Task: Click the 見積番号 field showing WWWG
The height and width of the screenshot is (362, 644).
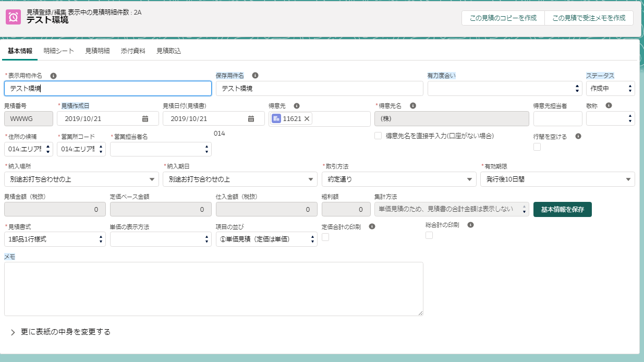Action: pyautogui.click(x=29, y=118)
